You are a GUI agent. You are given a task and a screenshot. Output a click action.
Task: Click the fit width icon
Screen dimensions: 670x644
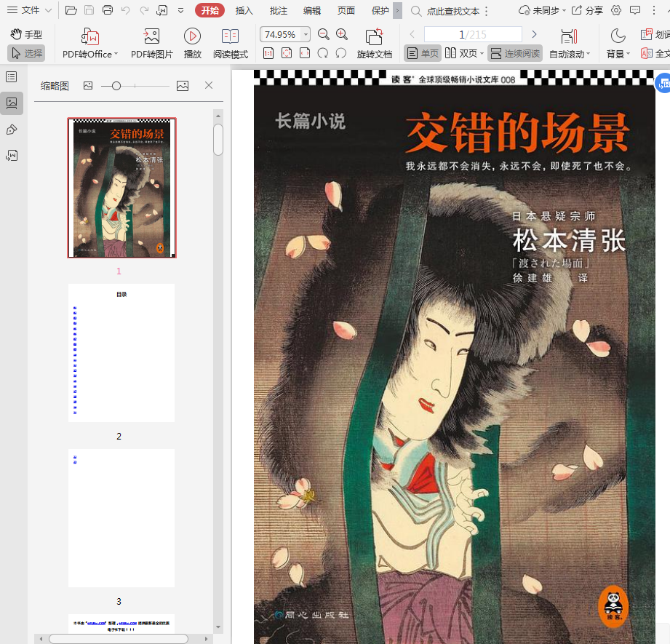(305, 53)
